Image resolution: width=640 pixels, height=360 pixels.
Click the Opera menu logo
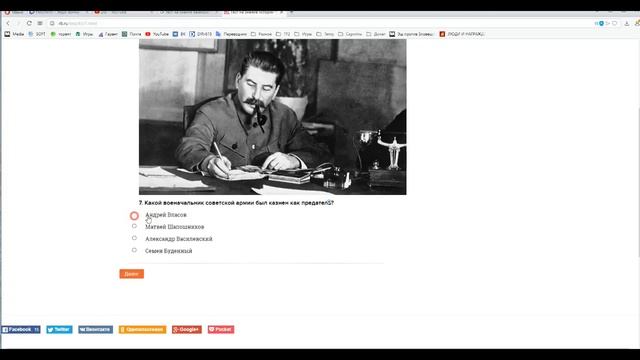tap(7, 12)
